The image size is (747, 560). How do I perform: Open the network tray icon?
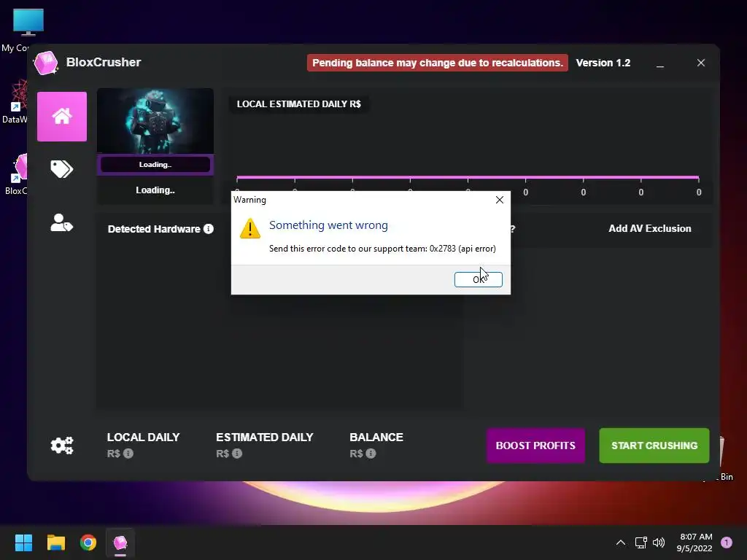[x=640, y=542]
